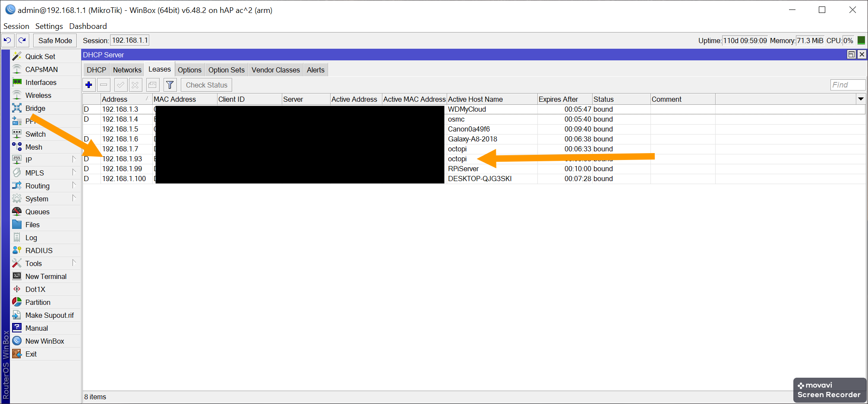The height and width of the screenshot is (404, 868).
Task: Launch New Terminal from sidebar
Action: [x=46, y=276]
